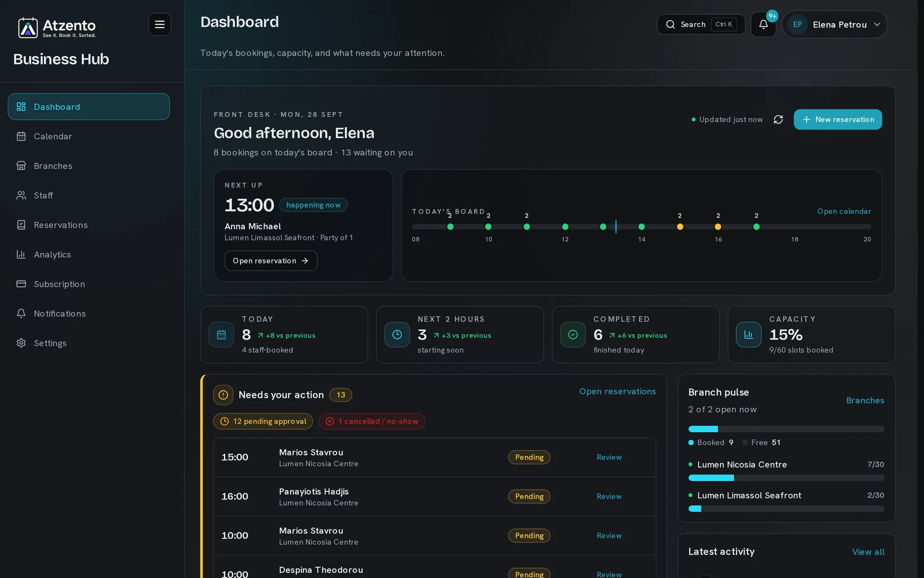This screenshot has height=578, width=924.
Task: Click the 13 count badge in Needs your action
Action: pos(341,395)
